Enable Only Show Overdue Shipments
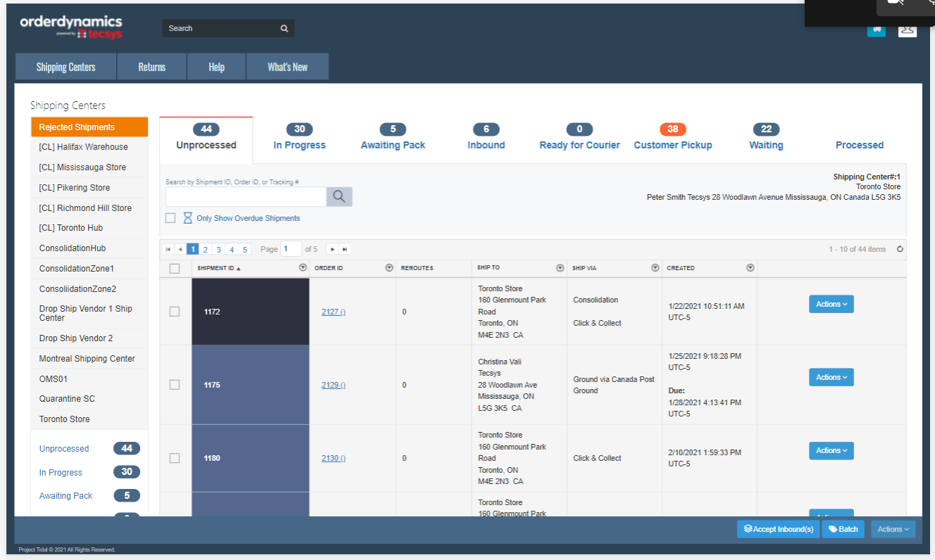 click(x=170, y=218)
